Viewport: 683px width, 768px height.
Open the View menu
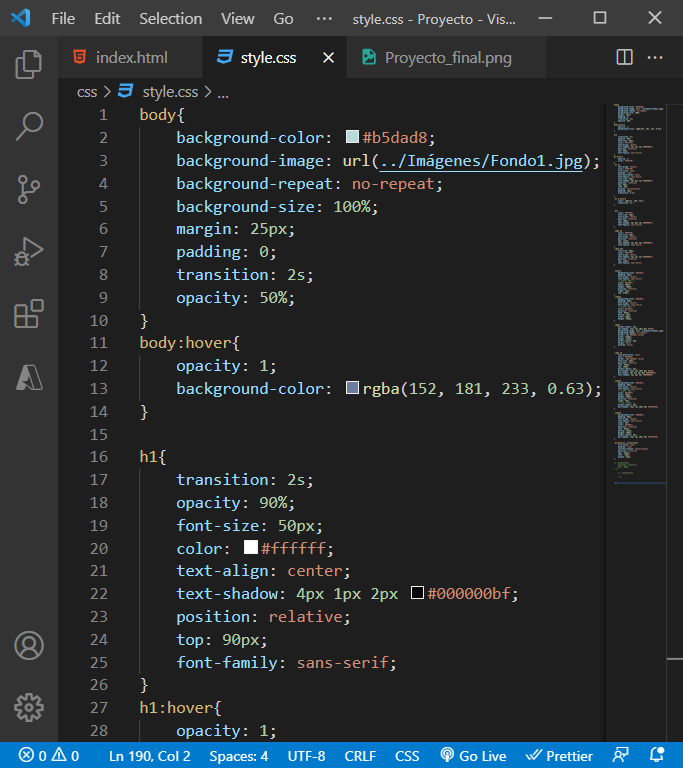click(238, 19)
